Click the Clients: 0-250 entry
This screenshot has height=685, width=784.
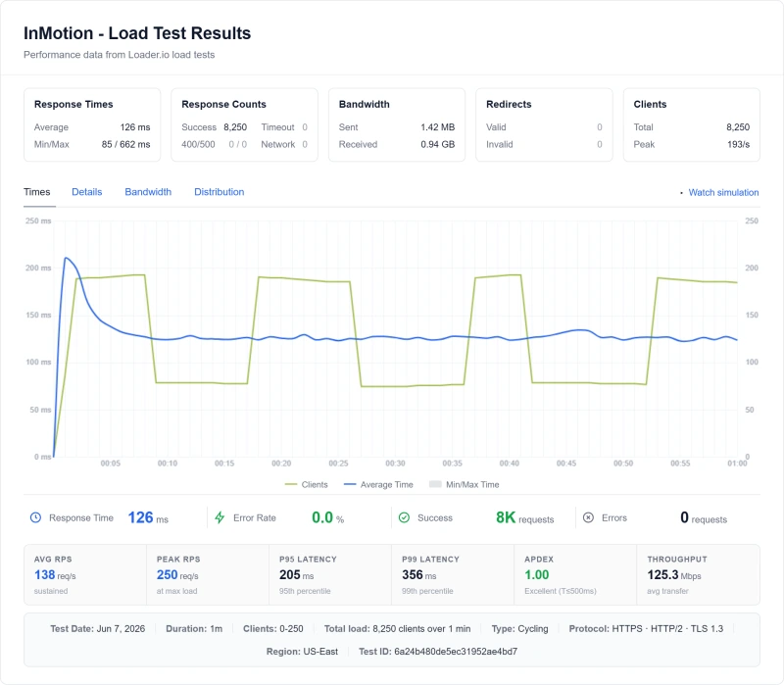tap(273, 629)
